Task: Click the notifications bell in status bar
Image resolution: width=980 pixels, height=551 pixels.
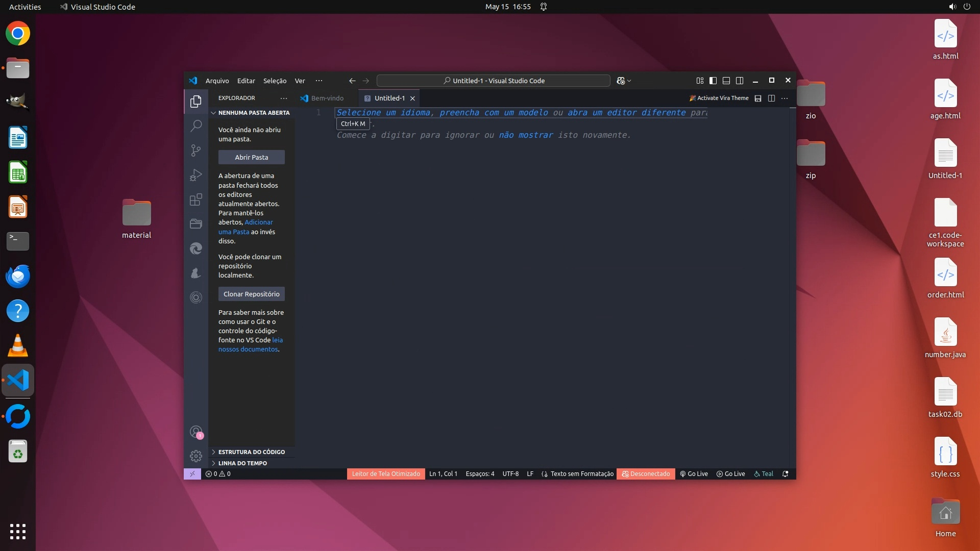Action: (x=786, y=474)
